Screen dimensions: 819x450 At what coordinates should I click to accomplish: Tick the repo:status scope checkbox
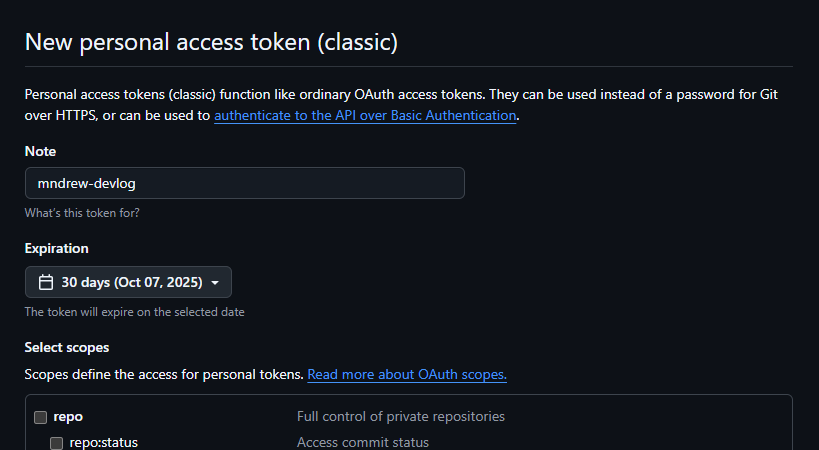[x=57, y=443]
